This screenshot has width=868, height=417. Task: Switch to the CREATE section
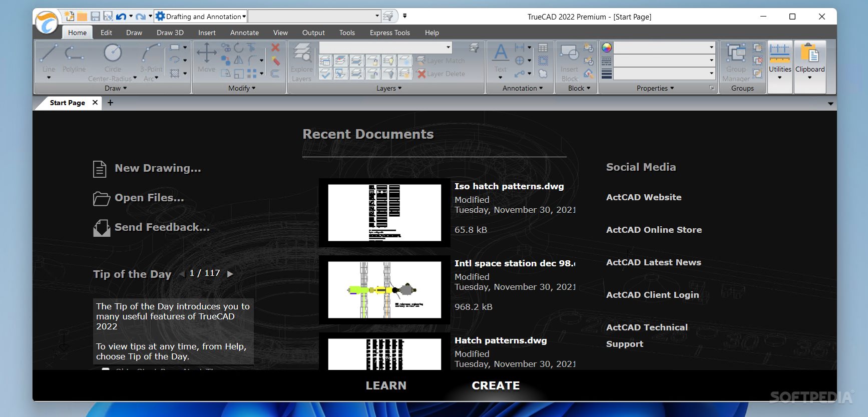point(496,385)
